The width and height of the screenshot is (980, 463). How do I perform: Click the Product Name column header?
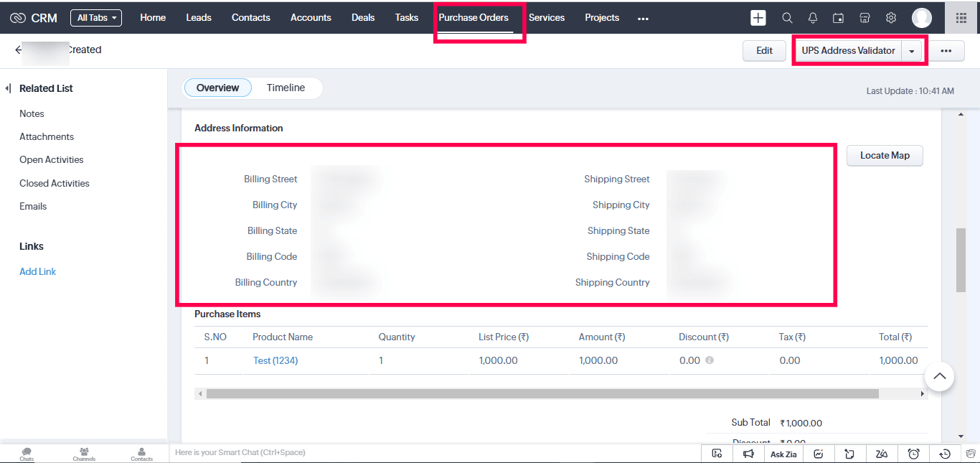click(283, 337)
